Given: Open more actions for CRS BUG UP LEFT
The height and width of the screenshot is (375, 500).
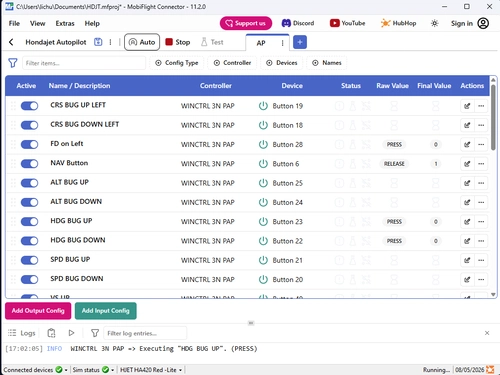Looking at the screenshot, I should pyautogui.click(x=481, y=106).
